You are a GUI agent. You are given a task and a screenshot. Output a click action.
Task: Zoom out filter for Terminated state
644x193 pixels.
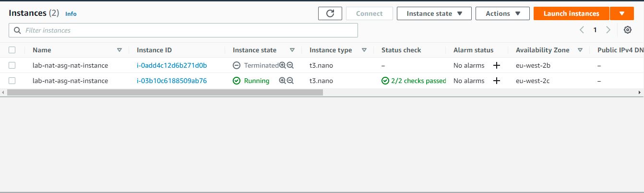tap(290, 65)
